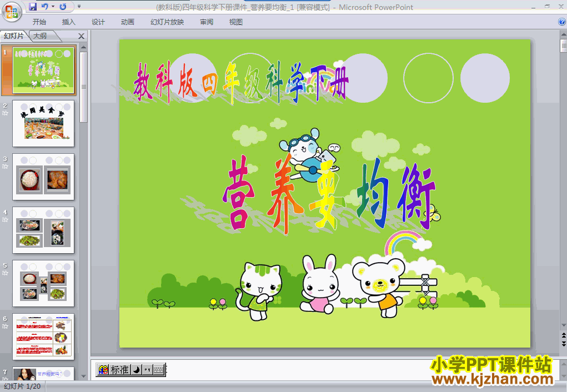Open the 插入 ribbon tab
Screen dimensions: 567x392
click(69, 22)
